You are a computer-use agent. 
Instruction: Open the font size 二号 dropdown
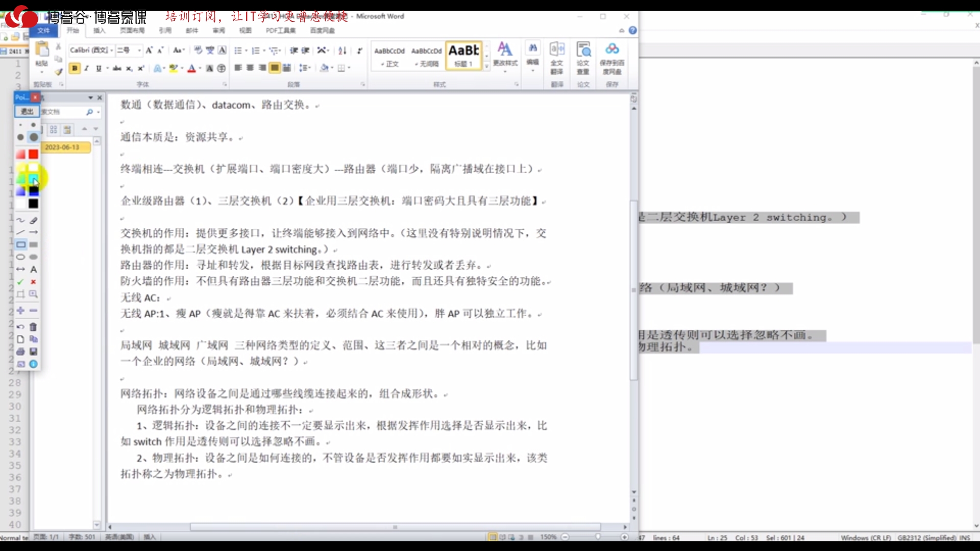(139, 50)
